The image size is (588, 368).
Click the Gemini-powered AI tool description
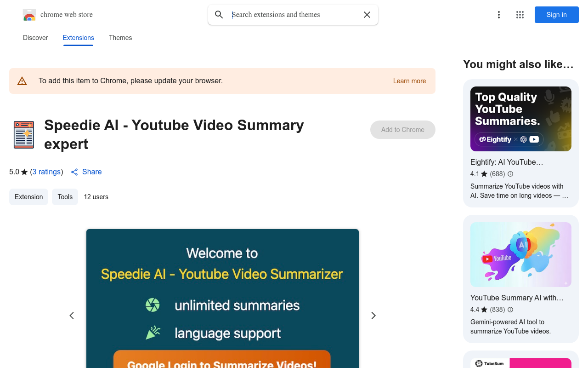(510, 327)
